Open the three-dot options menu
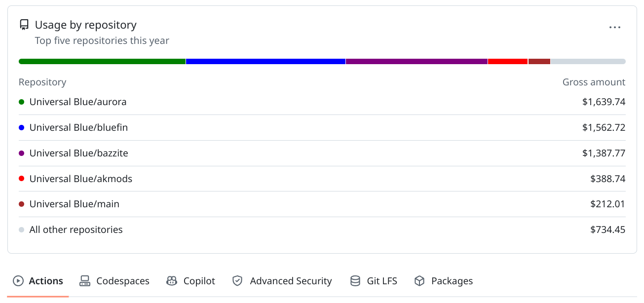The height and width of the screenshot is (303, 644). tap(614, 28)
